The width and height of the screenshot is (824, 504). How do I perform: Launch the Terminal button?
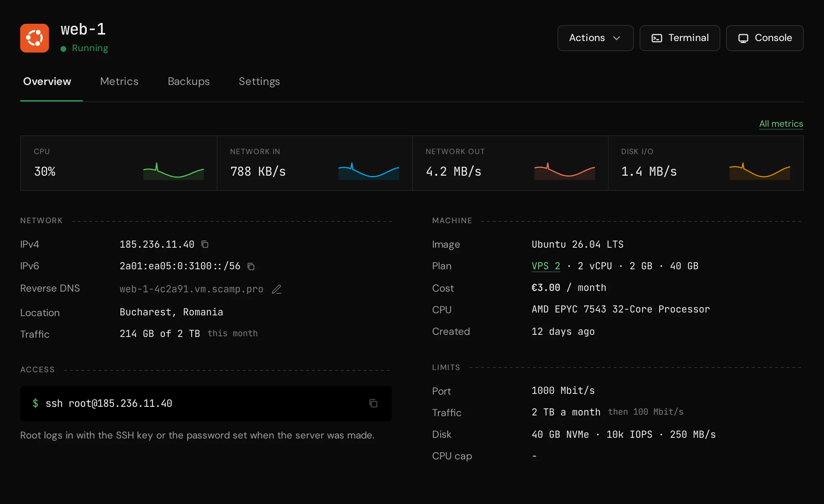[x=680, y=38]
